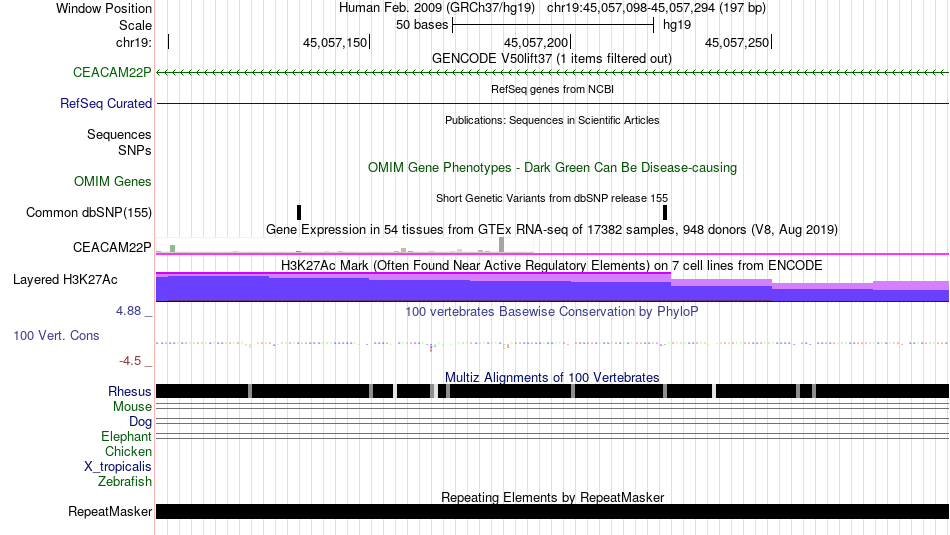Image resolution: width=950 pixels, height=535 pixels.
Task: Select the chr19: ruler label
Action: tap(133, 42)
